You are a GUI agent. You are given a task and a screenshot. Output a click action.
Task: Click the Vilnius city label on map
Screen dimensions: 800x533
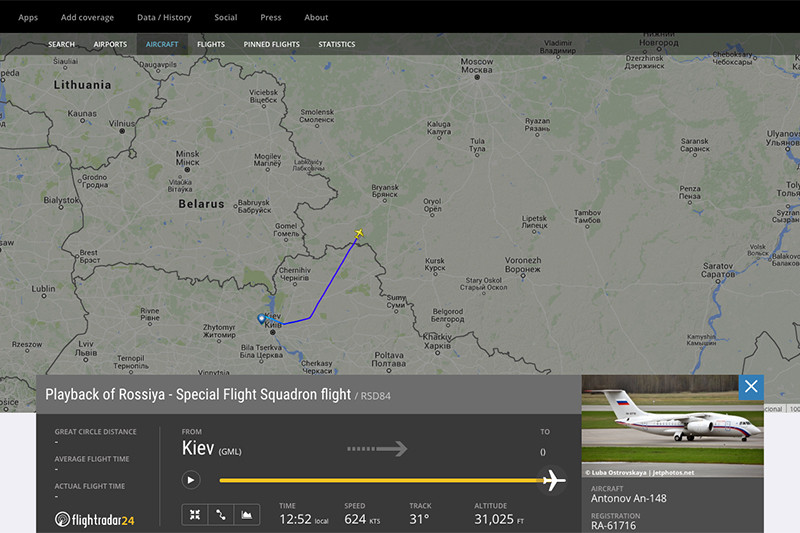[121, 123]
